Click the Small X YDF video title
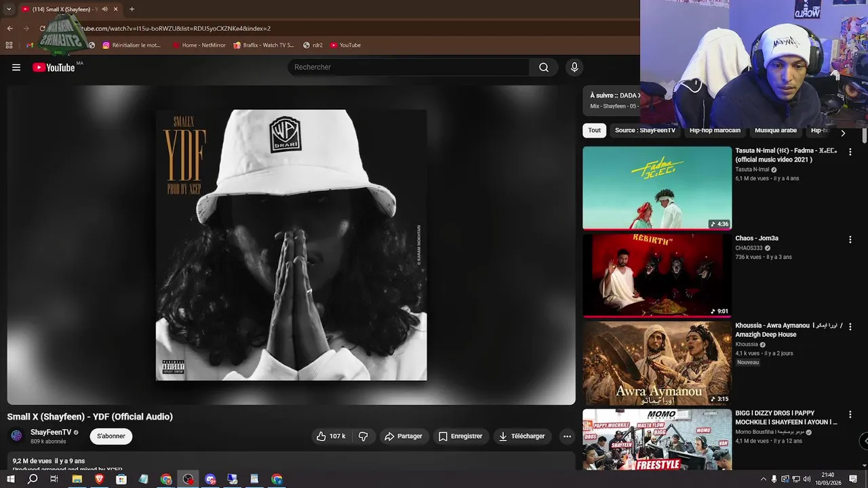 pyautogui.click(x=90, y=417)
